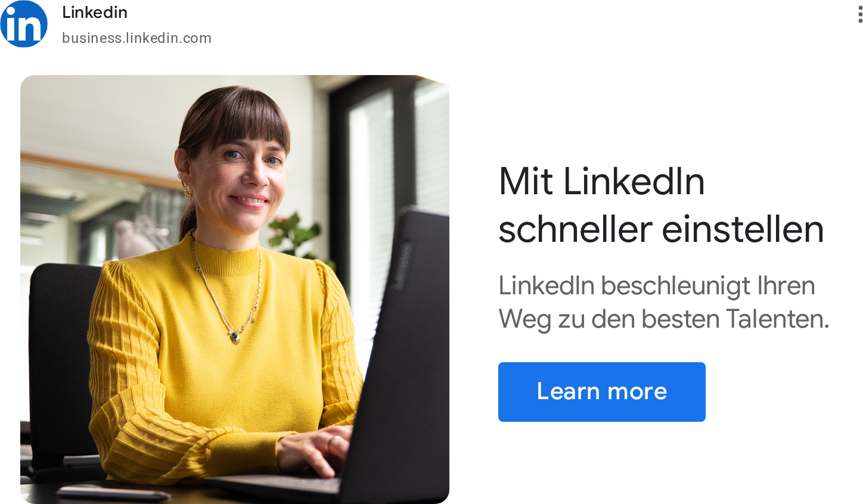
Task: Click the earring on the woman's ear
Action: tap(187, 191)
